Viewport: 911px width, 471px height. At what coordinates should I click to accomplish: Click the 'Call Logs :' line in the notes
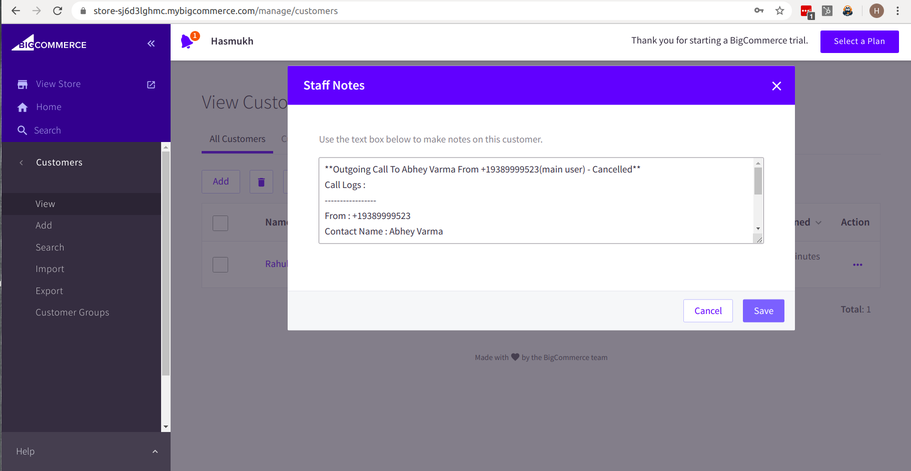(x=345, y=185)
